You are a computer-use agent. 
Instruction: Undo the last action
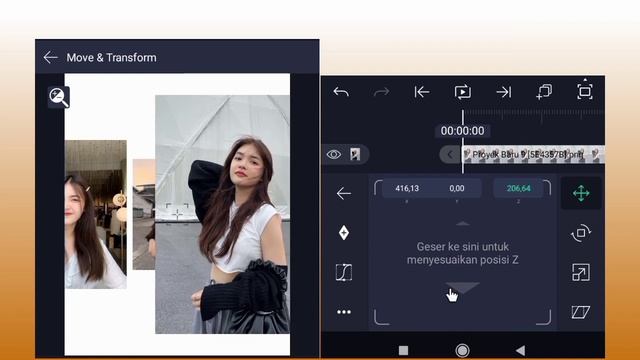341,92
